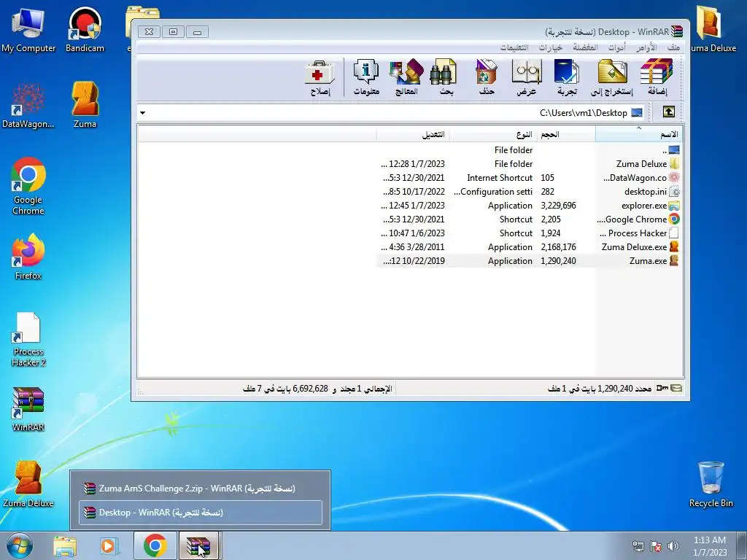747x560 pixels.
Task: Select the DataWagon desktop shortcut
Action: point(28,106)
